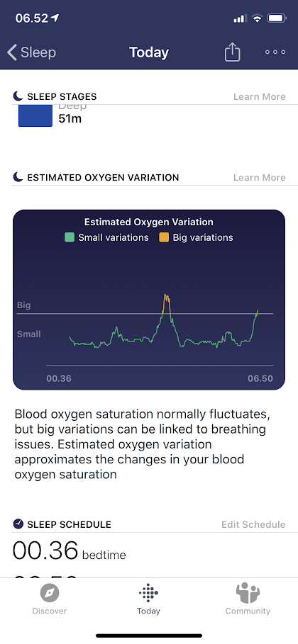Tap moon icon next to Estimated Oxygen Variation
Image resolution: width=298 pixels, height=644 pixels.
point(18,177)
